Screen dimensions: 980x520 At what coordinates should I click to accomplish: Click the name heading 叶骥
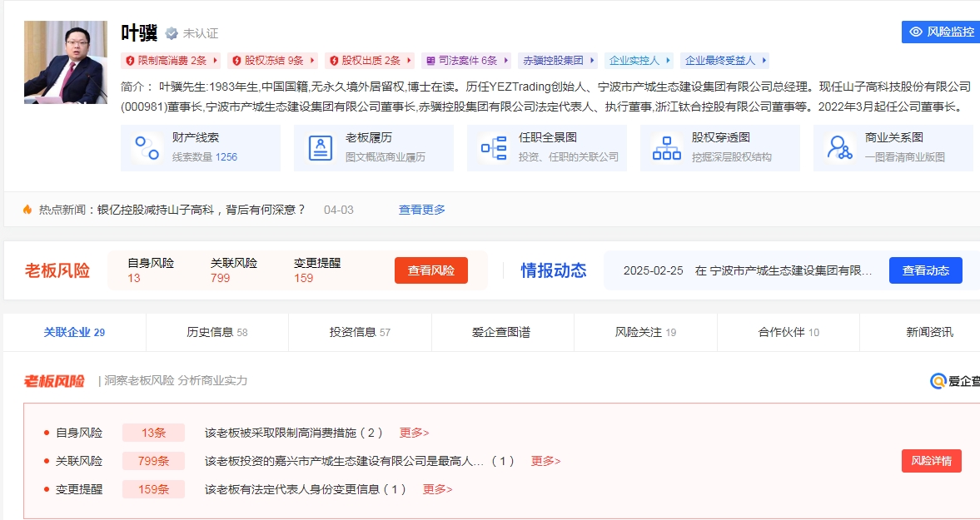(139, 32)
